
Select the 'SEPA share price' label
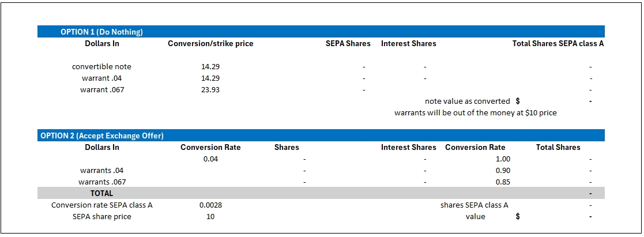101,216
